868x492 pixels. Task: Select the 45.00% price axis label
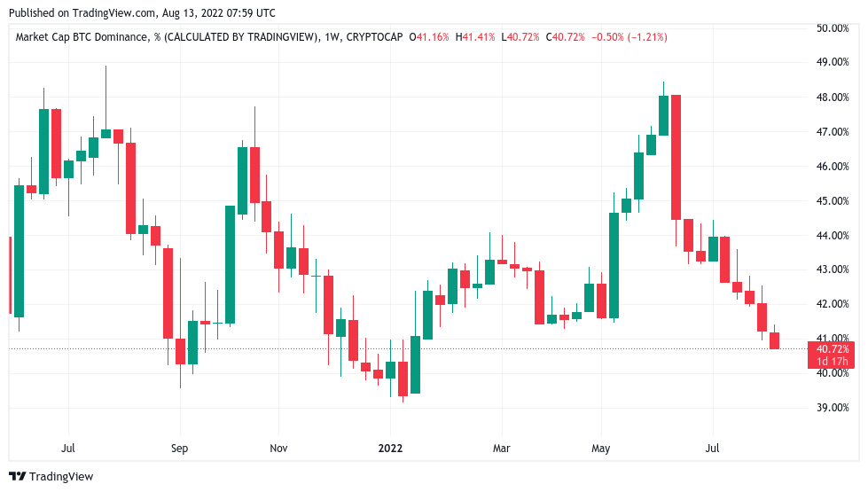[833, 200]
